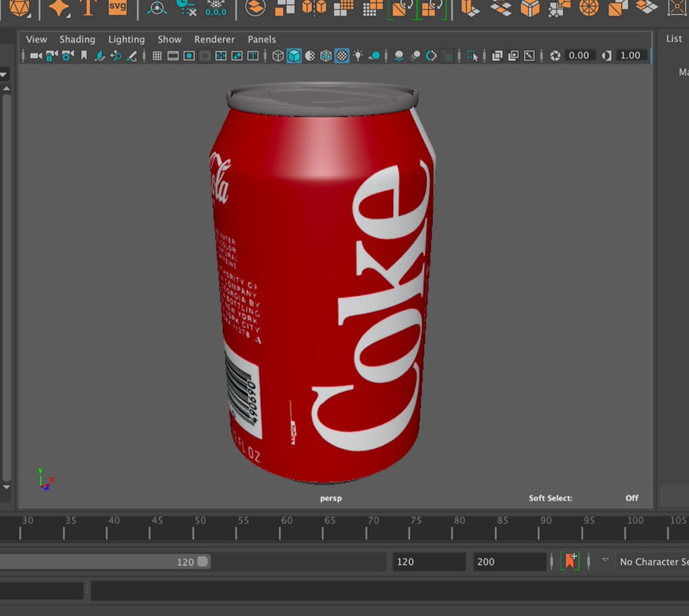Click the Combine meshes shelf icon
The image size is (689, 616).
(x=255, y=8)
